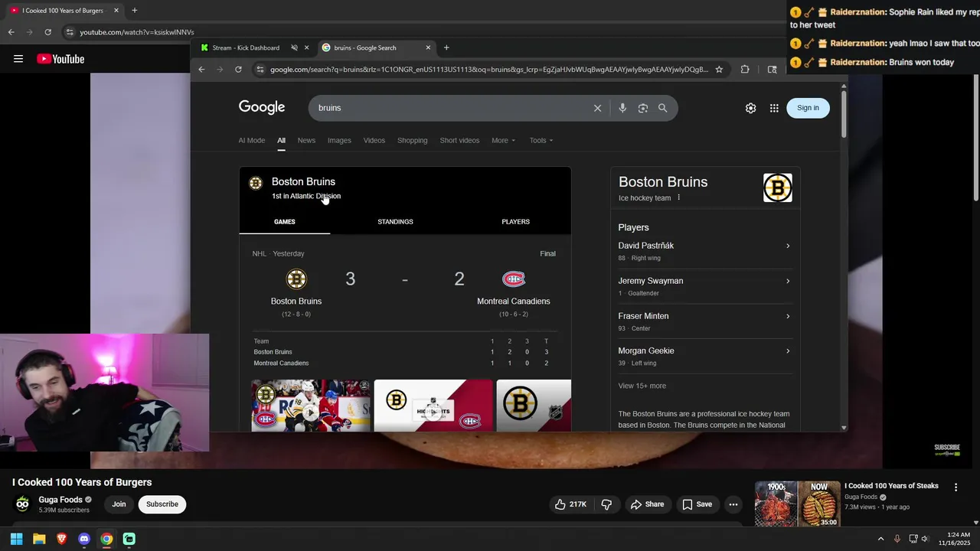Click the magnifier search button
Image resolution: width=980 pixels, height=551 pixels.
pos(663,108)
